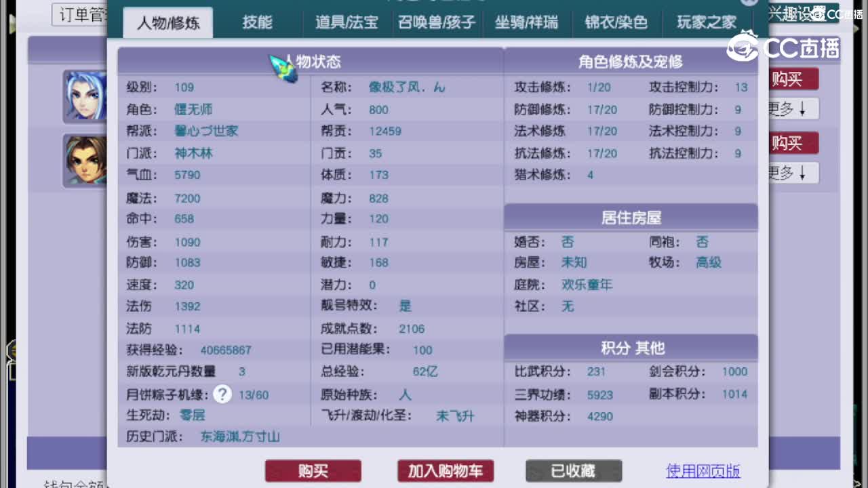
Task: Click the 加入购物车 button
Action: [445, 470]
